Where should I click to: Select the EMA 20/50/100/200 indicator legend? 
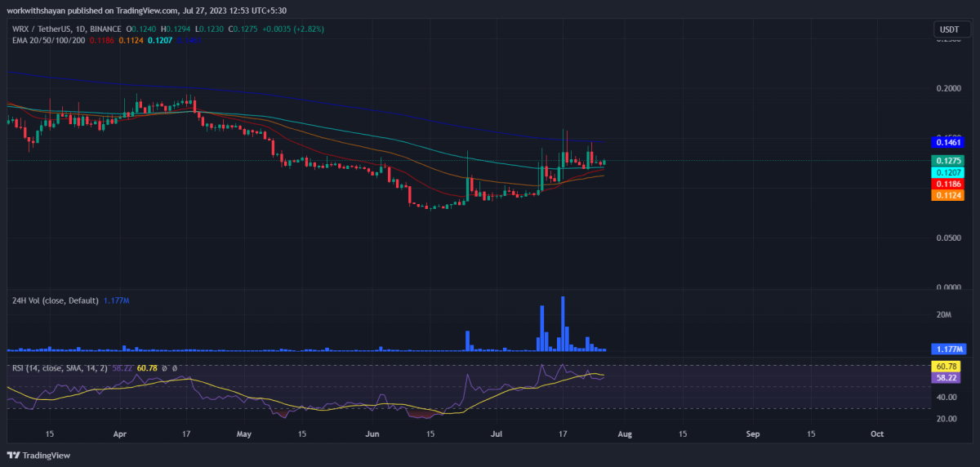tap(47, 41)
